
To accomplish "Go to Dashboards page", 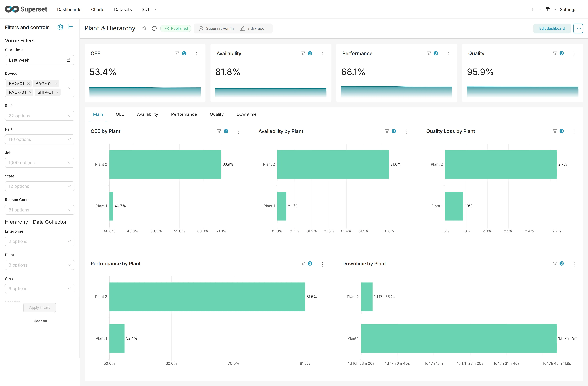I will (69, 9).
